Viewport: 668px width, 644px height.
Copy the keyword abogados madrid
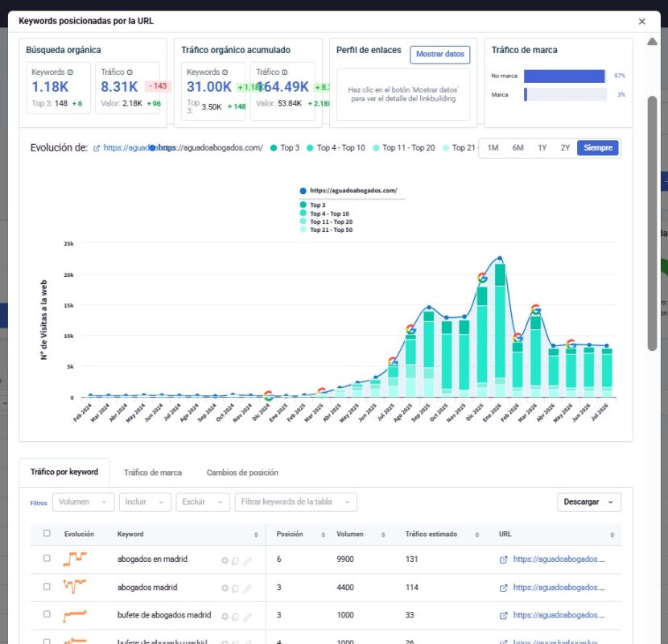pyautogui.click(x=235, y=588)
